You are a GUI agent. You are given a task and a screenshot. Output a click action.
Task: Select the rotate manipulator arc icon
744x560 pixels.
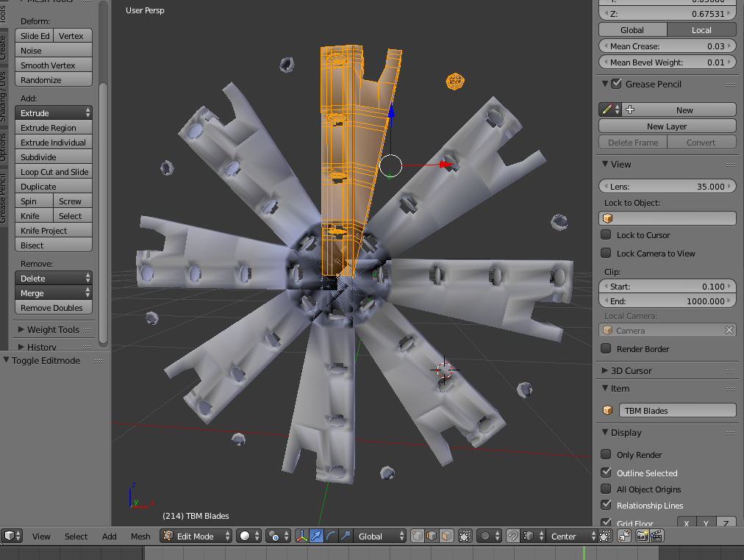pos(331,536)
